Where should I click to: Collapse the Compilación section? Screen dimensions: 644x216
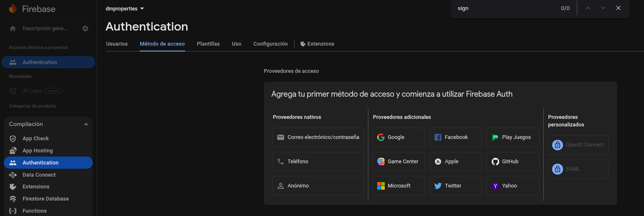(86, 124)
